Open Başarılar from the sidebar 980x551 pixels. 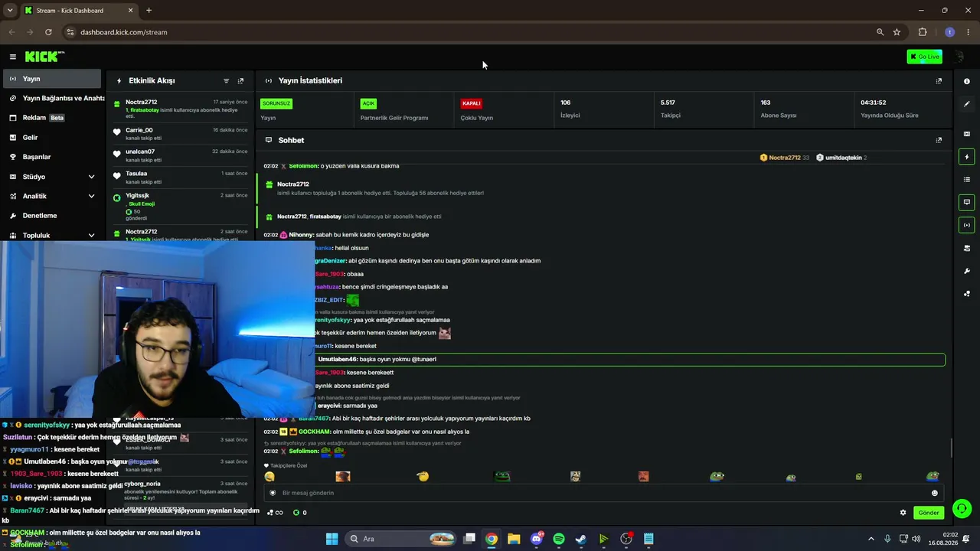[x=51, y=157]
